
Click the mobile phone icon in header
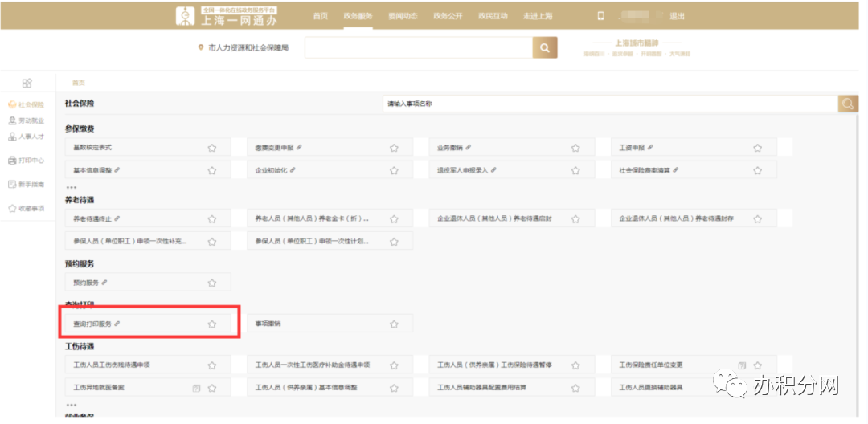[600, 16]
